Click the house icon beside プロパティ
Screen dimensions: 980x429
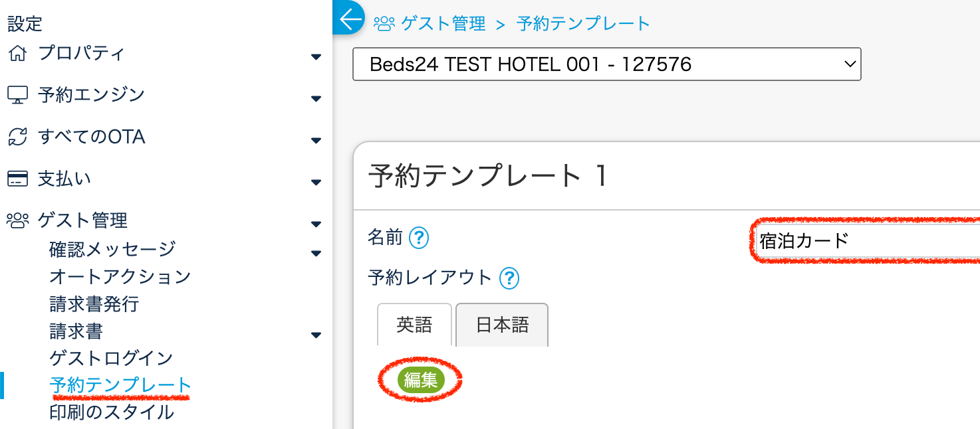(x=17, y=53)
